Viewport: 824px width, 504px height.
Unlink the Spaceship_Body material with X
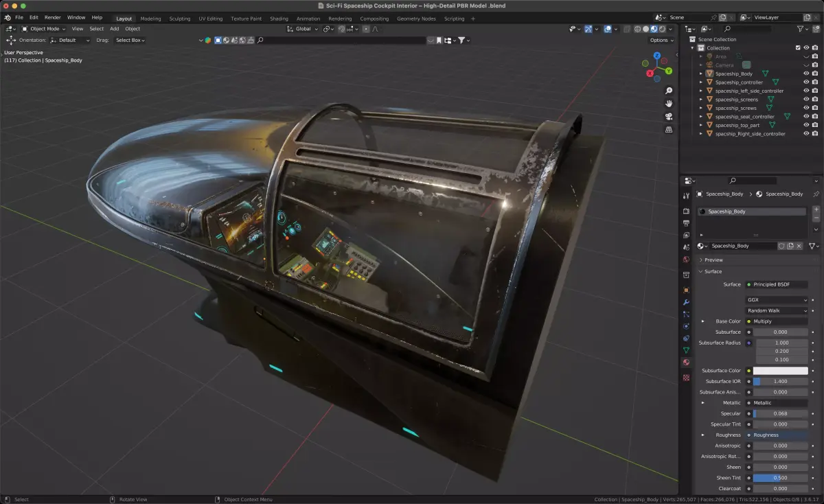coord(799,246)
